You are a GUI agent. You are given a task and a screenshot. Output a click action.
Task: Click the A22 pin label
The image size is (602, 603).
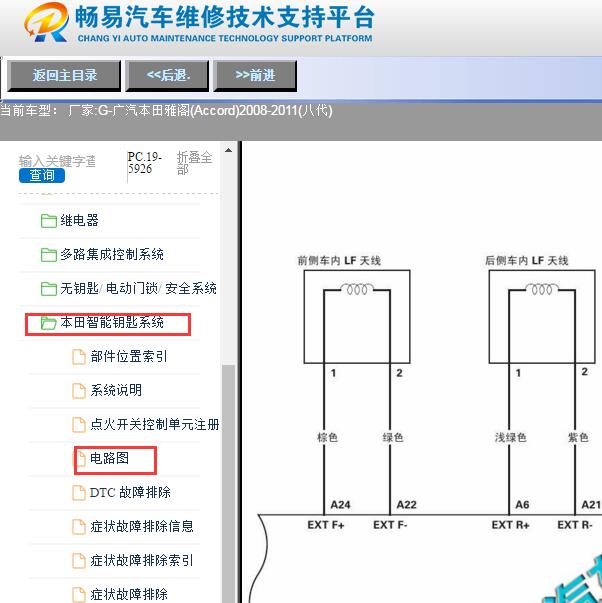click(x=407, y=505)
